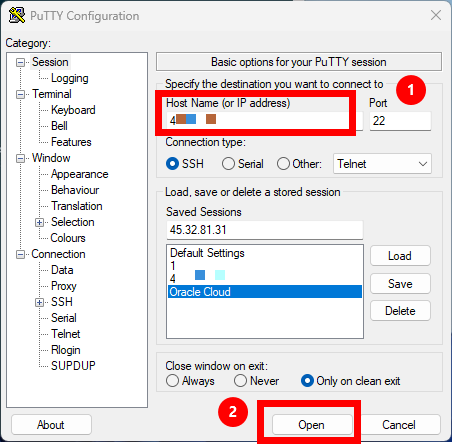Click the PuTTY icon in title bar
452x444 pixels.
coord(17,15)
